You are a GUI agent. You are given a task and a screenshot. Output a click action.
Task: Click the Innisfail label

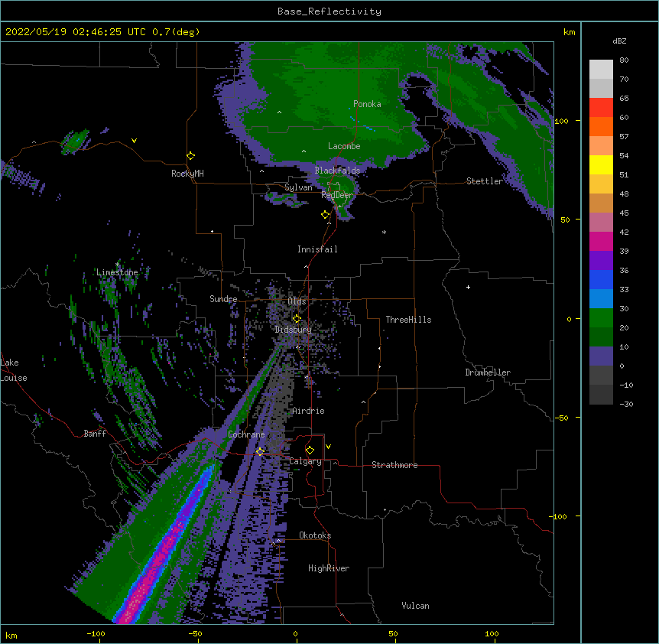[x=317, y=249]
